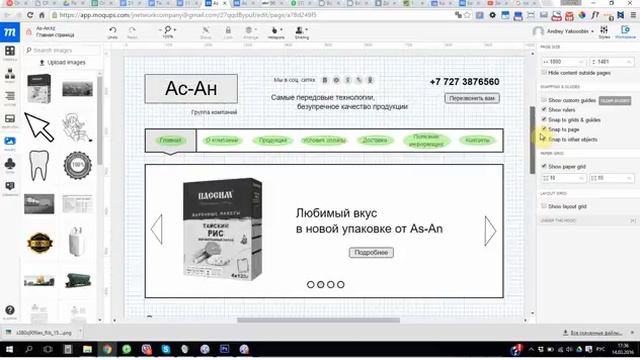
Task: Select the Контакты menu item on canvas
Action: click(x=477, y=140)
